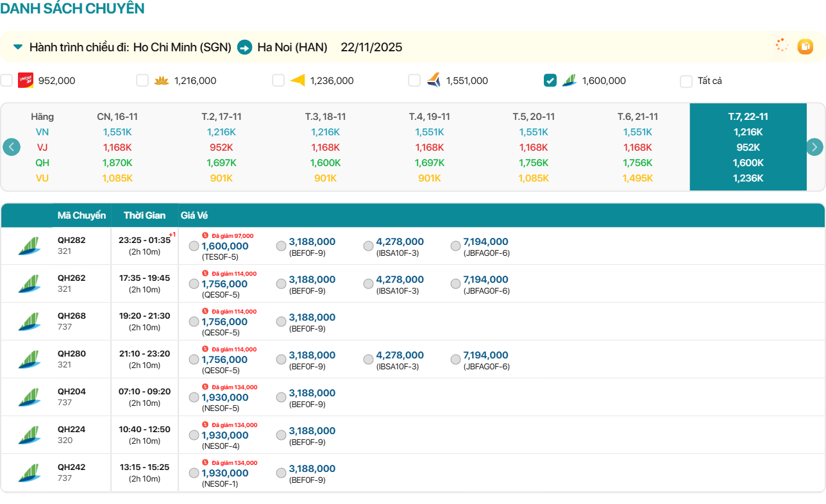Click the discount badge icon on QH262 fare
Screen dimensions: 826x504
pos(205,273)
